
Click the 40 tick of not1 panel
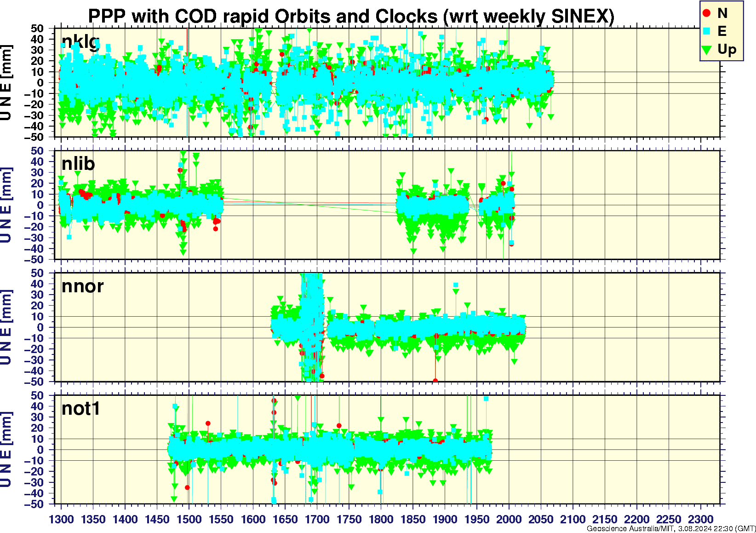pos(37,406)
